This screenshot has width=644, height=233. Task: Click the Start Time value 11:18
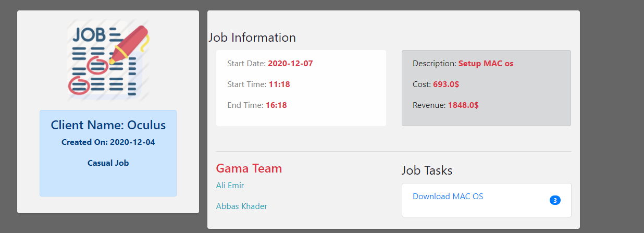(x=279, y=84)
